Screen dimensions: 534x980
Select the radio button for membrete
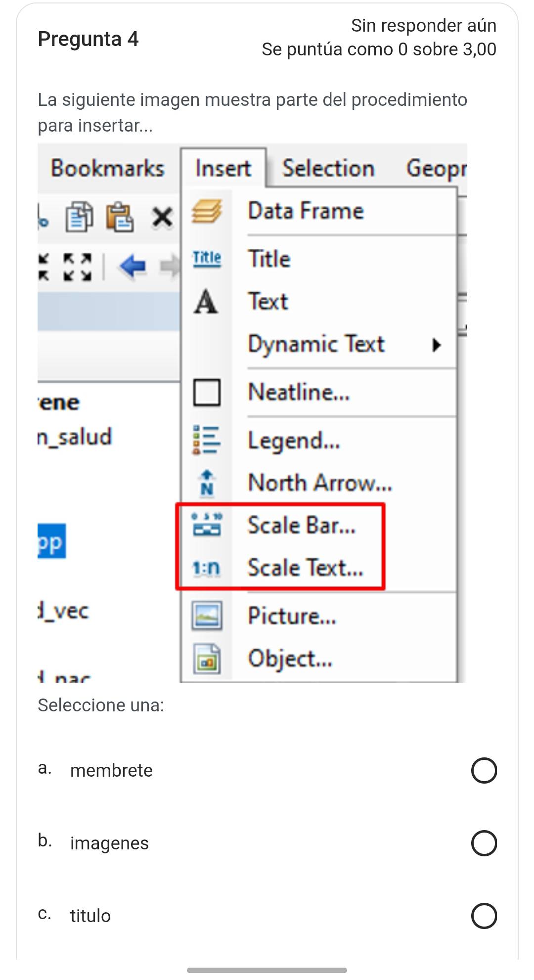[484, 770]
